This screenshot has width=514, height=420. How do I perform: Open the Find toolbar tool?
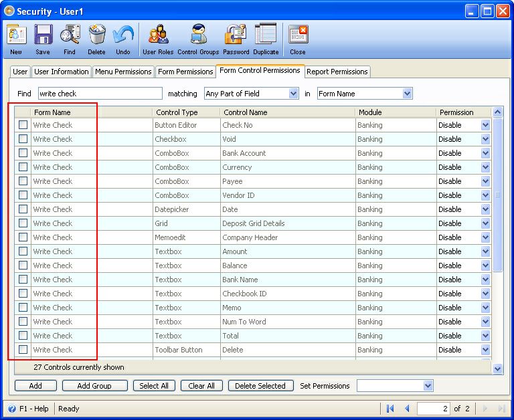coord(70,39)
